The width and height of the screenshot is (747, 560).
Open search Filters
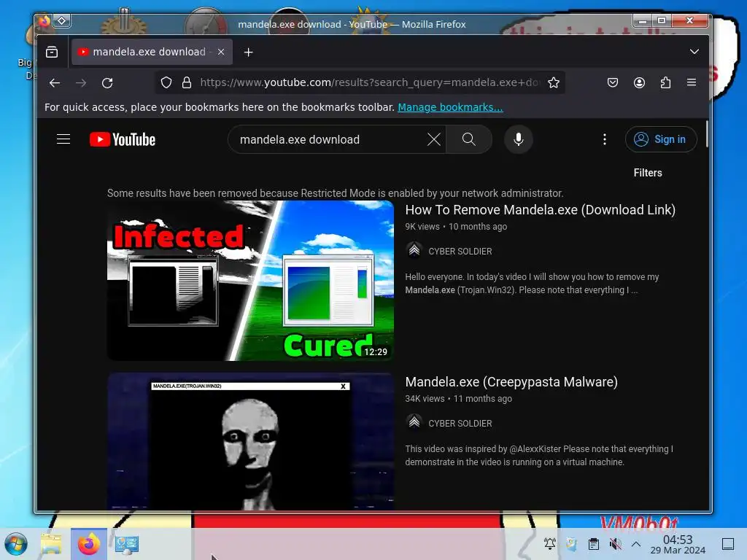648,173
